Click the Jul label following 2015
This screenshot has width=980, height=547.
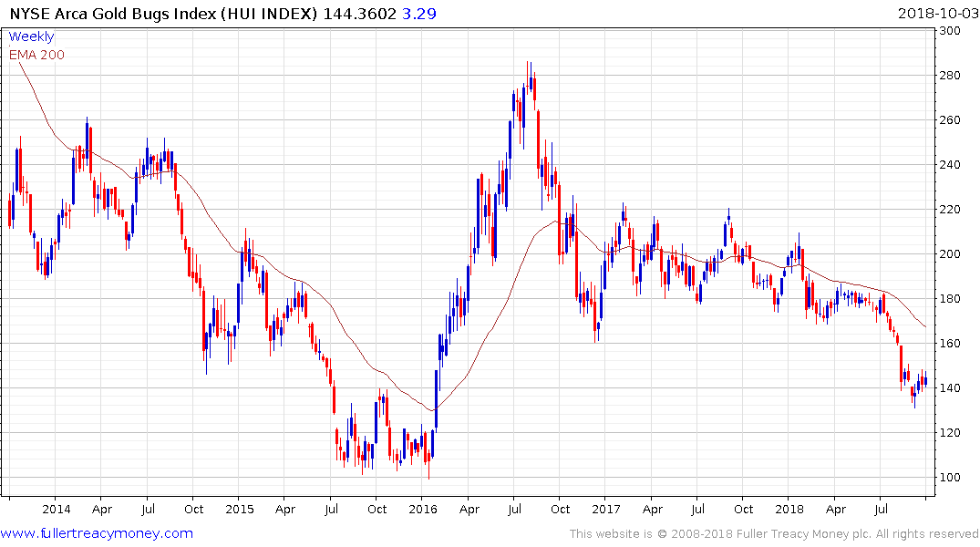[x=331, y=509]
